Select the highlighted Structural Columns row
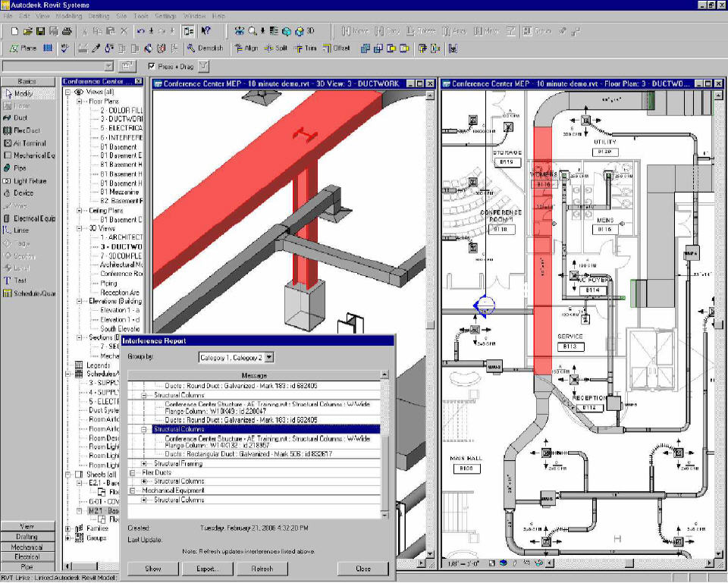This screenshot has height=583, width=728. coord(266,429)
